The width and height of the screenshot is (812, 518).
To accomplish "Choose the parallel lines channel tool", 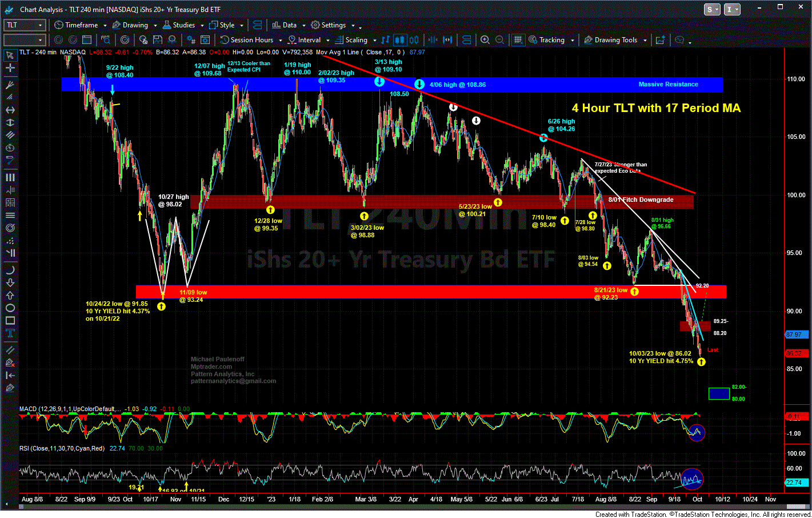I will [x=10, y=135].
